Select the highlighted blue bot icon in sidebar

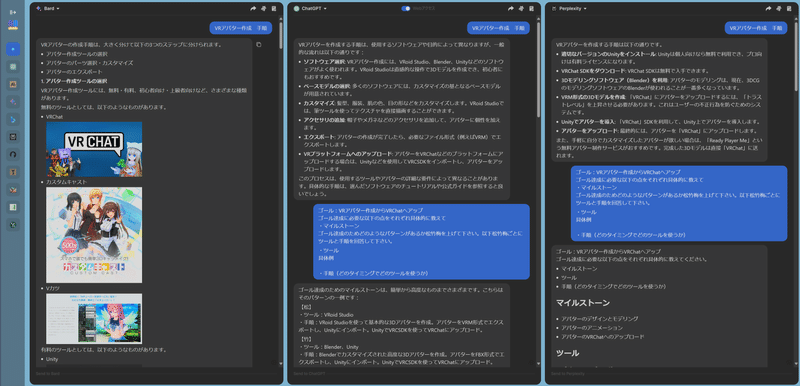[x=13, y=49]
